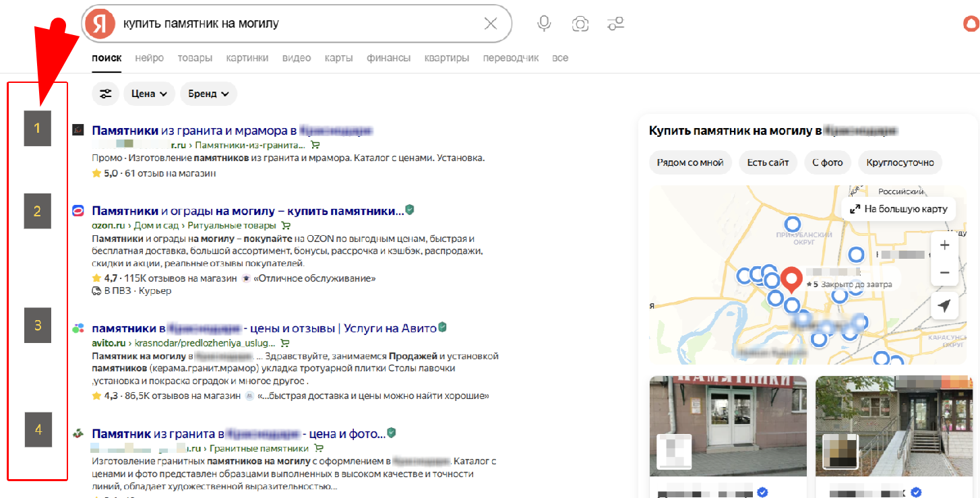Switch to the "картинки" tab

[247, 58]
